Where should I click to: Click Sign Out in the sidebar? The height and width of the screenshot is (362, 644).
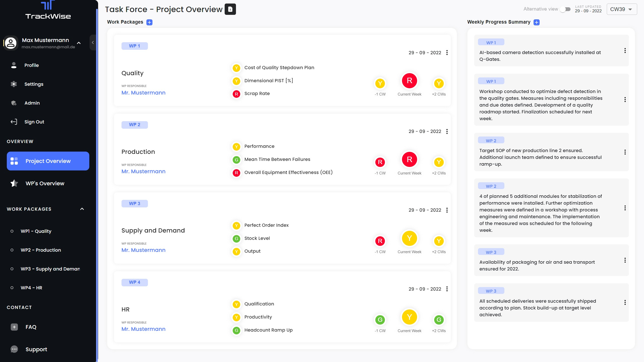click(x=34, y=122)
